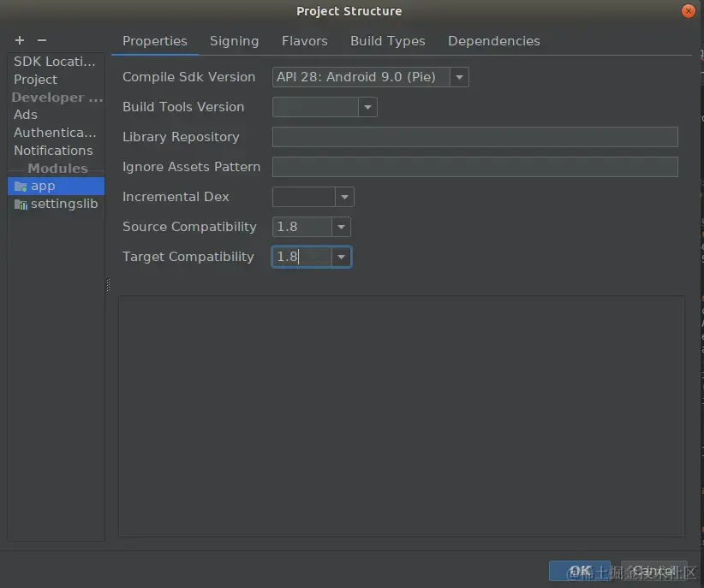Image resolution: width=704 pixels, height=588 pixels.
Task: Remove selected module with minus icon
Action: tap(42, 40)
